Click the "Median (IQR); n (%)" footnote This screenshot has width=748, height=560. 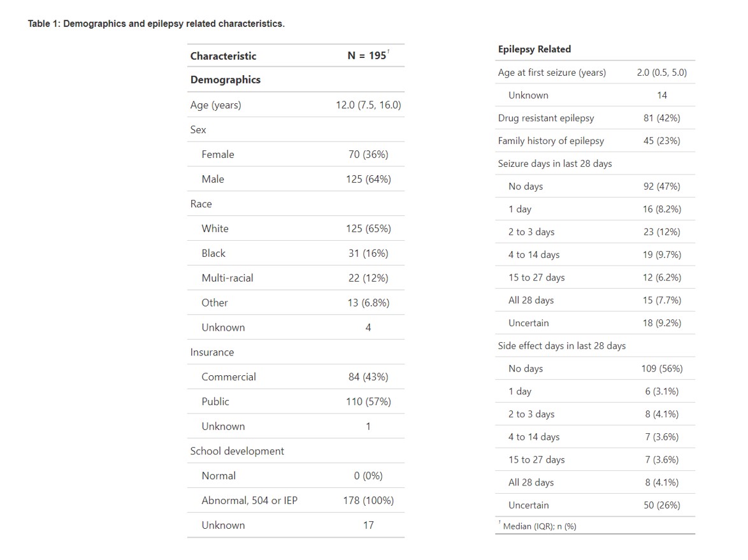tap(539, 526)
